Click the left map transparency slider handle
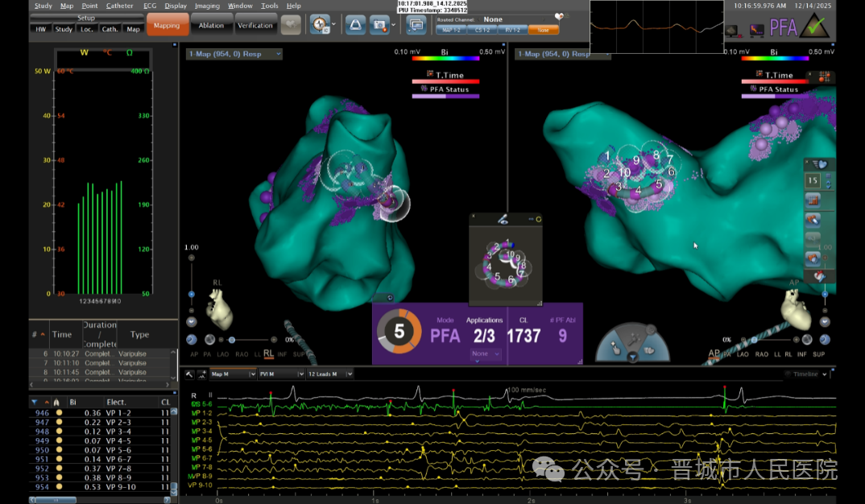The image size is (865, 504). [232, 340]
